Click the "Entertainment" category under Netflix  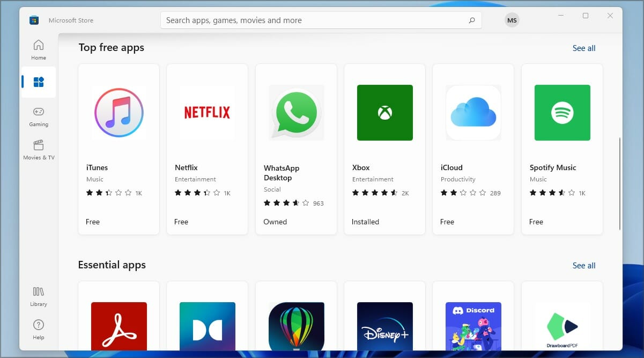pyautogui.click(x=195, y=179)
